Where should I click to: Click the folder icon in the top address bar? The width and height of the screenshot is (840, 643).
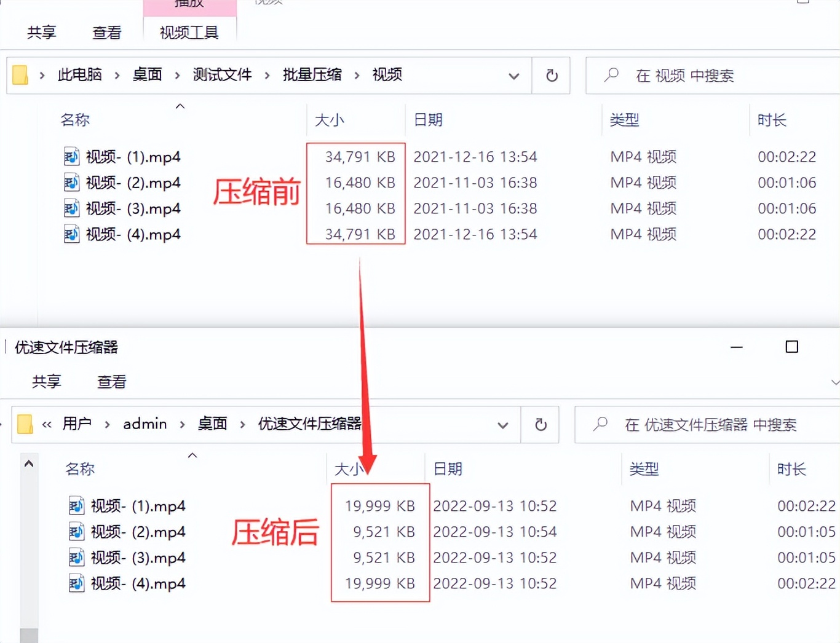pos(20,74)
